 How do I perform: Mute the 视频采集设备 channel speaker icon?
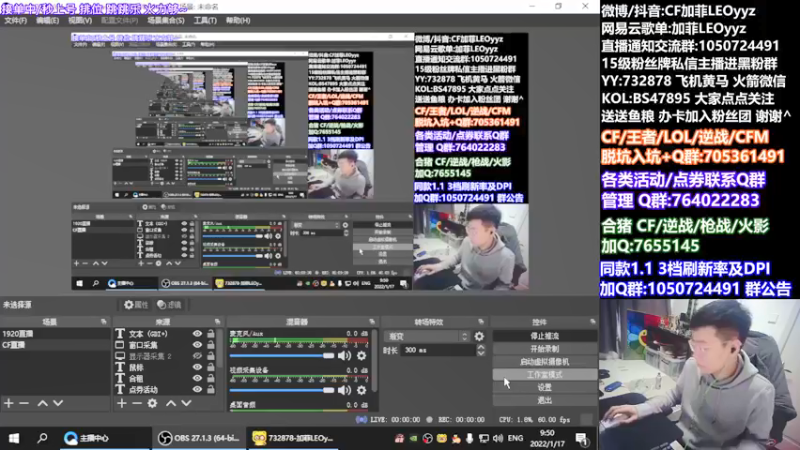coord(344,390)
